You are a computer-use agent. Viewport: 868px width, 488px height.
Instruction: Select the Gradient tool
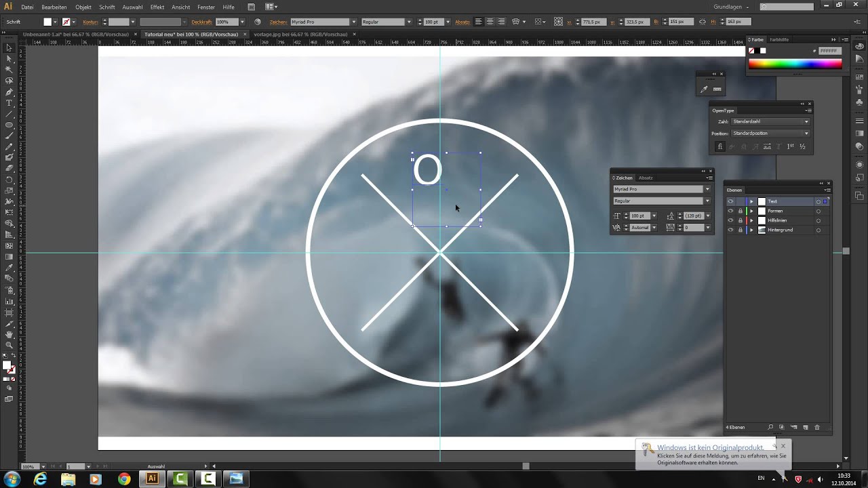[x=9, y=256]
